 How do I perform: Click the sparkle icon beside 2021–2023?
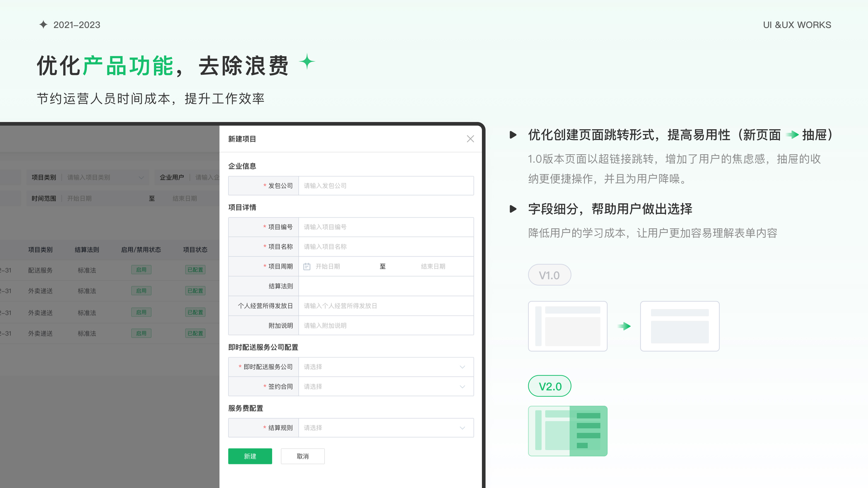coord(43,25)
